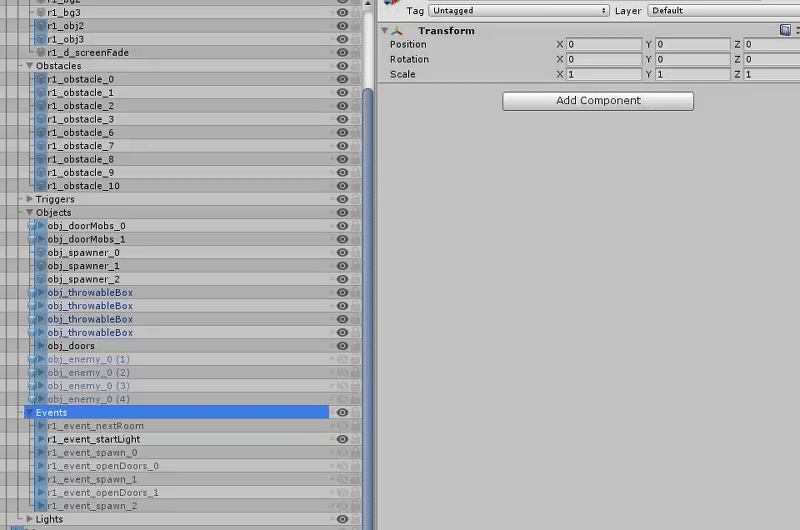Toggle visibility eye for r1_event_startLight
The width and height of the screenshot is (800, 530).
click(x=342, y=439)
